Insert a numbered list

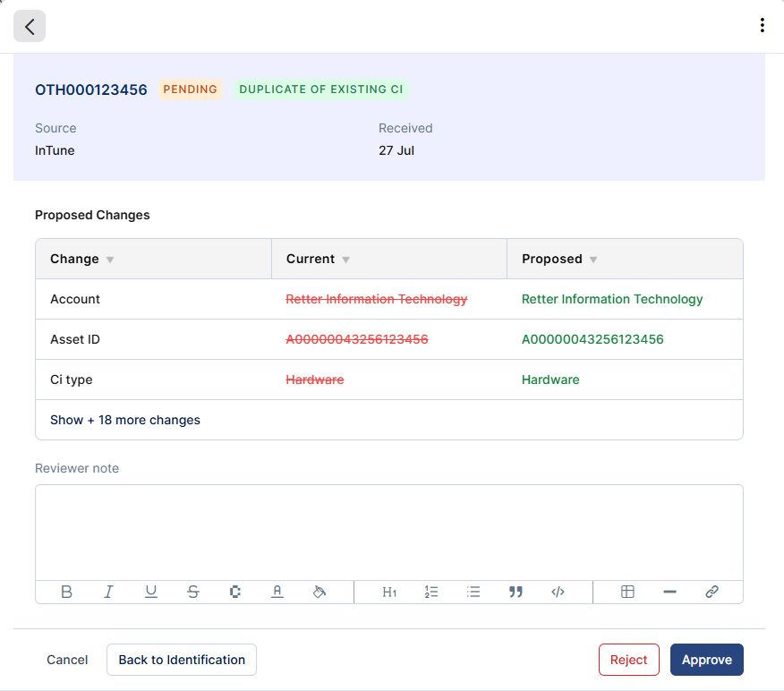[x=431, y=592]
